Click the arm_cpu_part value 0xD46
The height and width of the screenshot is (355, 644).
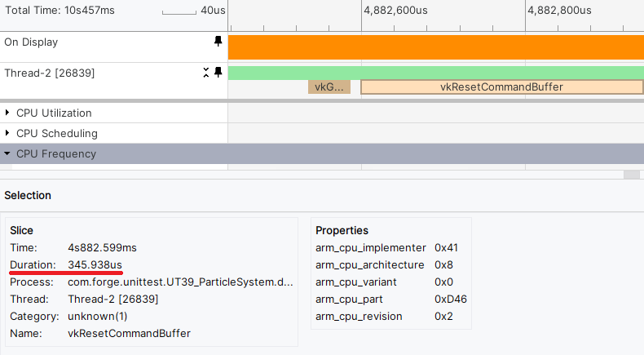click(x=451, y=299)
